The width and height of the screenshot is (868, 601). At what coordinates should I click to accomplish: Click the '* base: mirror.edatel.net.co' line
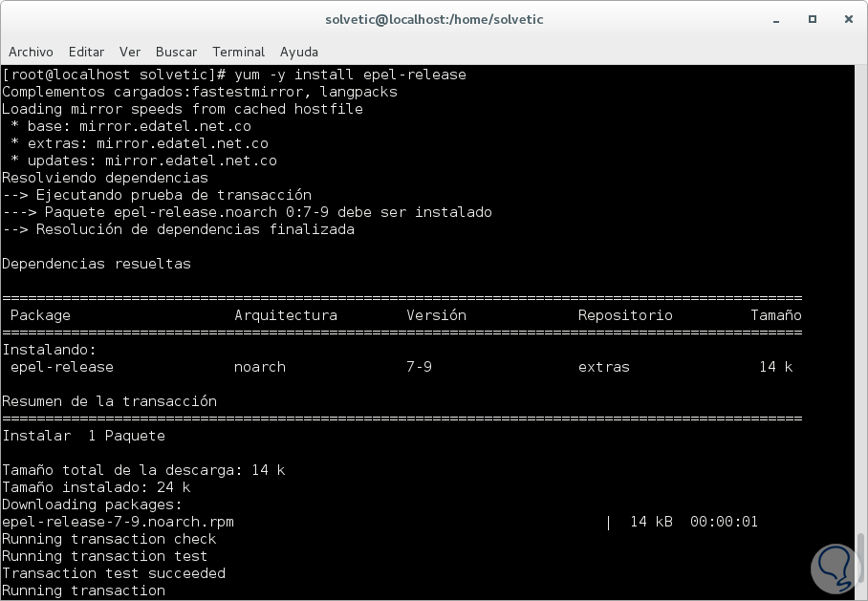tap(131, 126)
